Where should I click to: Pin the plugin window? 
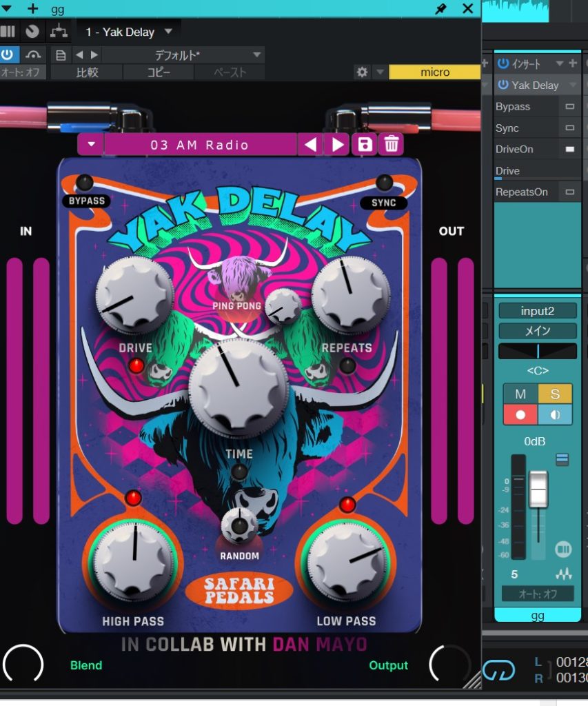441,8
